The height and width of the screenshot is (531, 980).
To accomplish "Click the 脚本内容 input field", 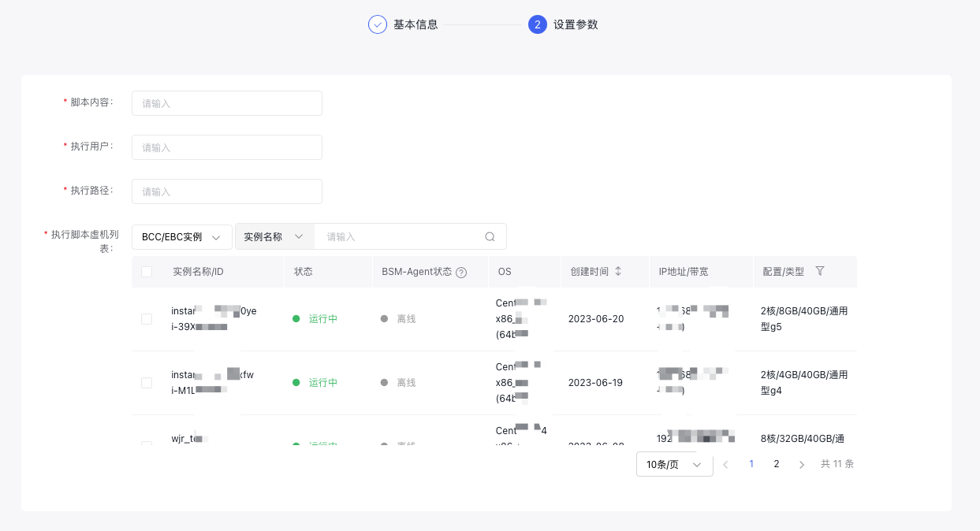I will pyautogui.click(x=227, y=103).
